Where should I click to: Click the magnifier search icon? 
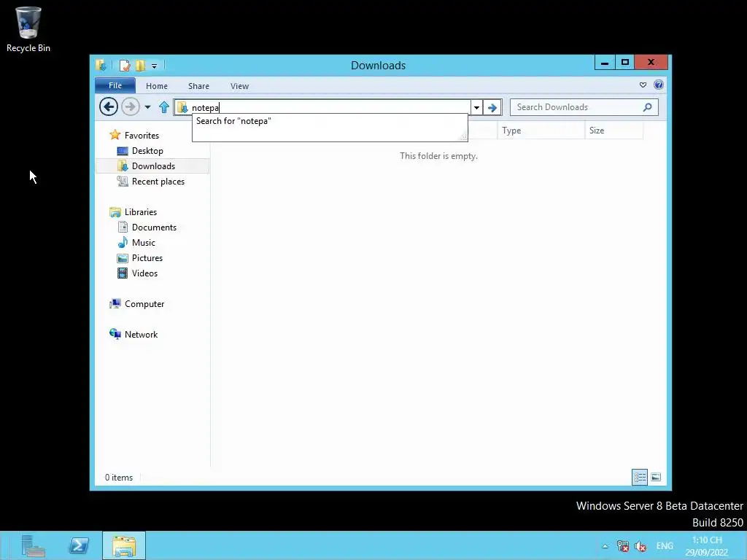coord(648,107)
